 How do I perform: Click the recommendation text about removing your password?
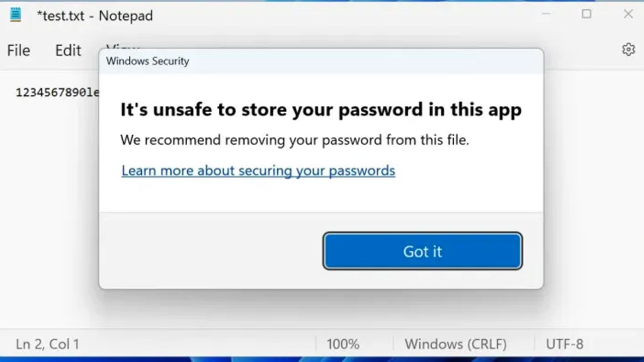click(294, 140)
